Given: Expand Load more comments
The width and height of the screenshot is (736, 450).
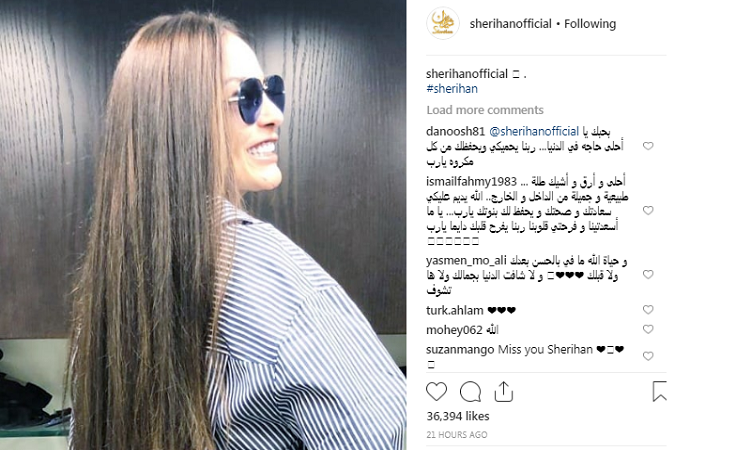Looking at the screenshot, I should click(x=485, y=110).
